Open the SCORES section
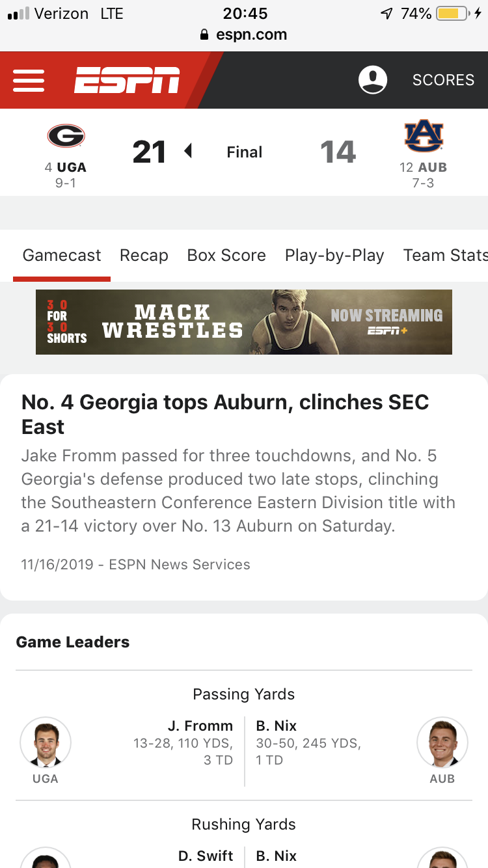The width and height of the screenshot is (488, 868). (443, 80)
